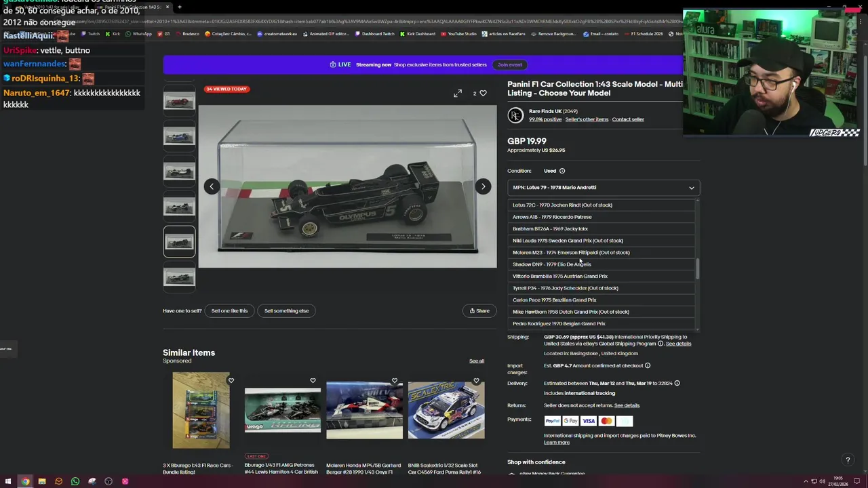Open returns See details link
868x488 pixels.
point(627,405)
